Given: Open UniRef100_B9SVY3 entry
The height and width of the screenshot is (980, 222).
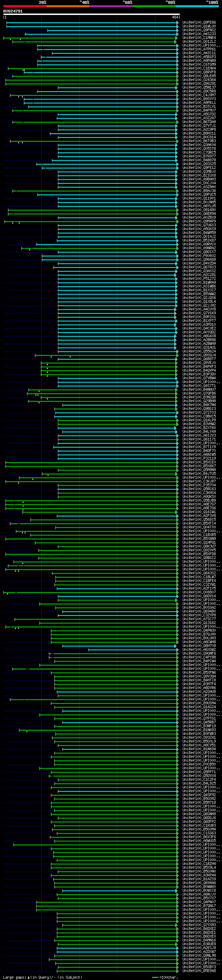Looking at the screenshot, I should pyautogui.click(x=199, y=99).
